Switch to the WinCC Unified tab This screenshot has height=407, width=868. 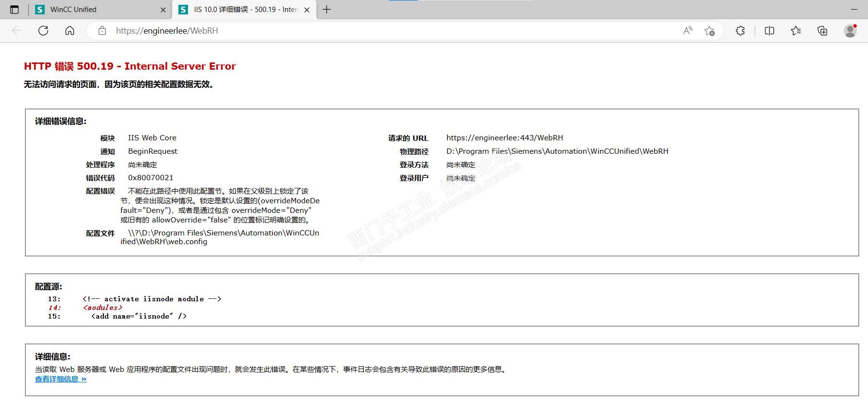point(101,10)
